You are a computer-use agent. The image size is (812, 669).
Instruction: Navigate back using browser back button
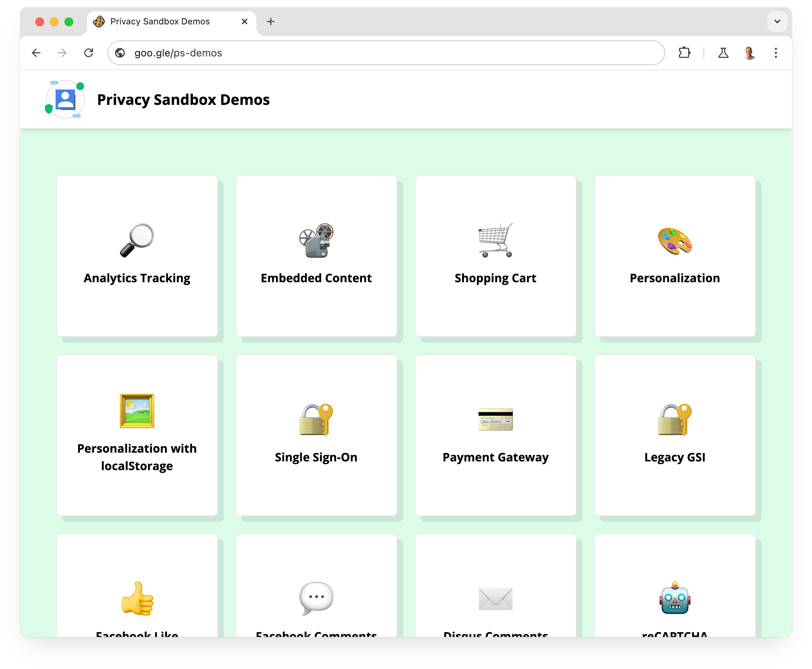(x=37, y=53)
